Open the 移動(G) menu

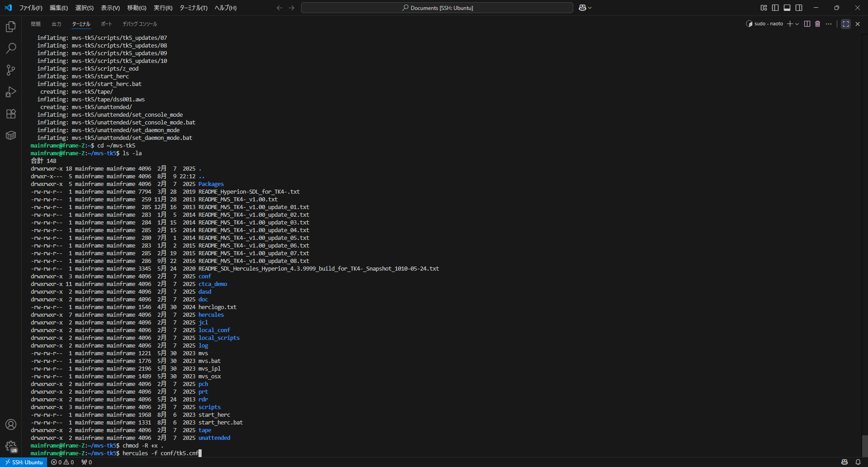coord(137,8)
